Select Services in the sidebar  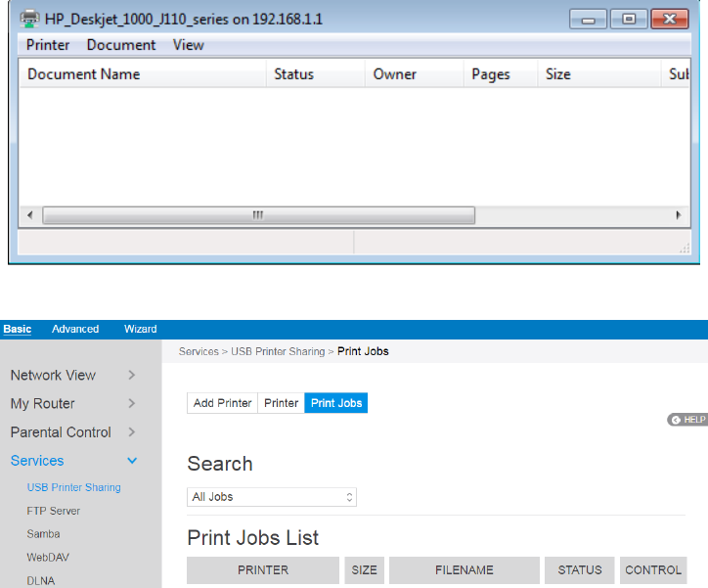pyautogui.click(x=37, y=461)
